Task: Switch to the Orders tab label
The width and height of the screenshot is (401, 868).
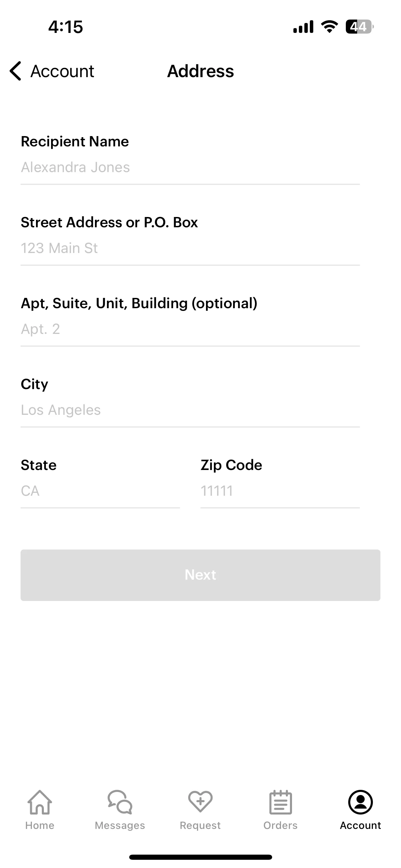Action: (x=281, y=825)
